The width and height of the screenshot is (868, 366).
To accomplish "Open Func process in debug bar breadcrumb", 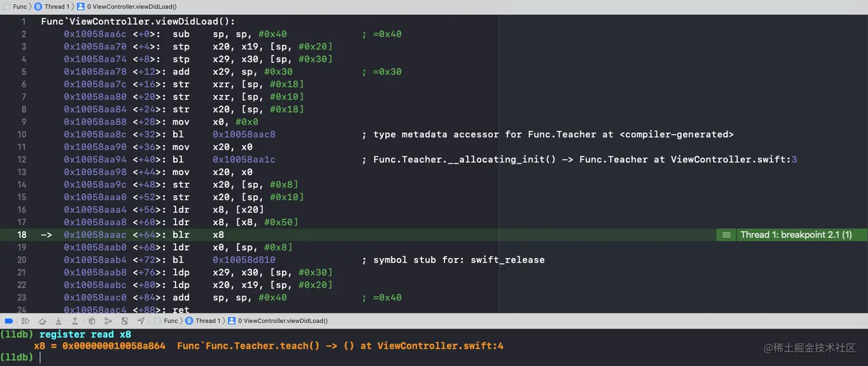I will 171,321.
